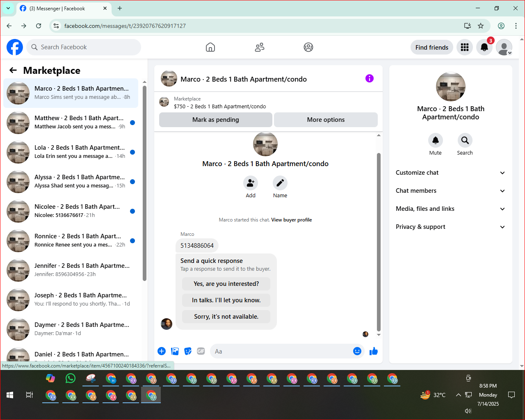This screenshot has height=420, width=525.
Task: Click the Add people icon in chat
Action: 251,183
